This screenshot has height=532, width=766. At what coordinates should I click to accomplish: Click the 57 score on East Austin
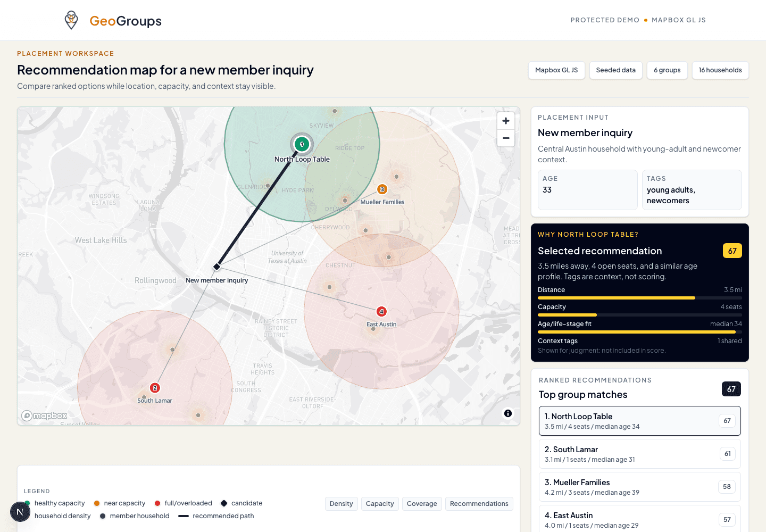(727, 520)
